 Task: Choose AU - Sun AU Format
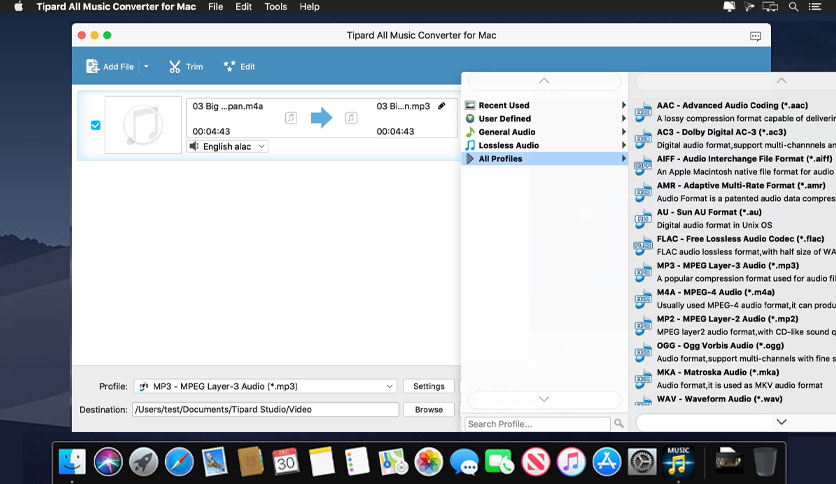[x=734, y=219]
